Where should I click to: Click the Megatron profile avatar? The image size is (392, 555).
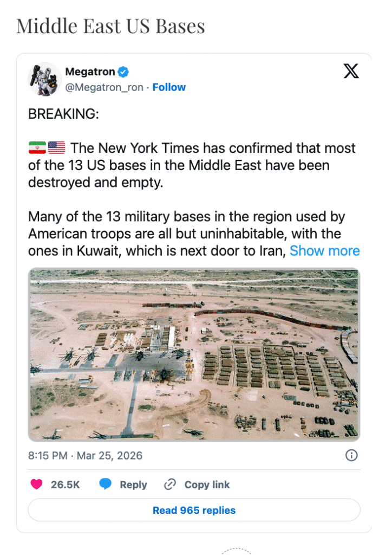[x=44, y=79]
